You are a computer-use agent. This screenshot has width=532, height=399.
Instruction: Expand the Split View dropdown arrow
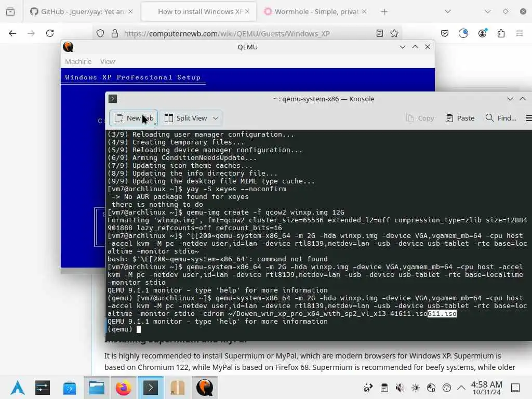pos(216,118)
